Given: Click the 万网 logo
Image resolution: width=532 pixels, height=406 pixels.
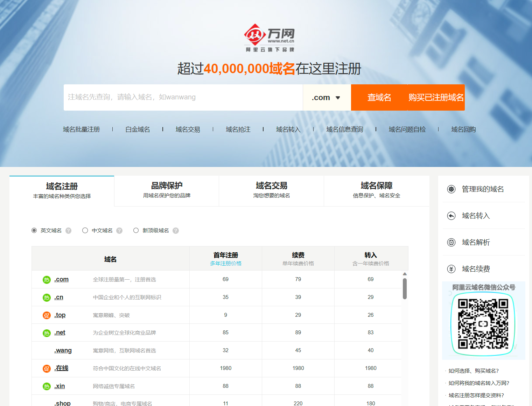Looking at the screenshot, I should 269,38.
